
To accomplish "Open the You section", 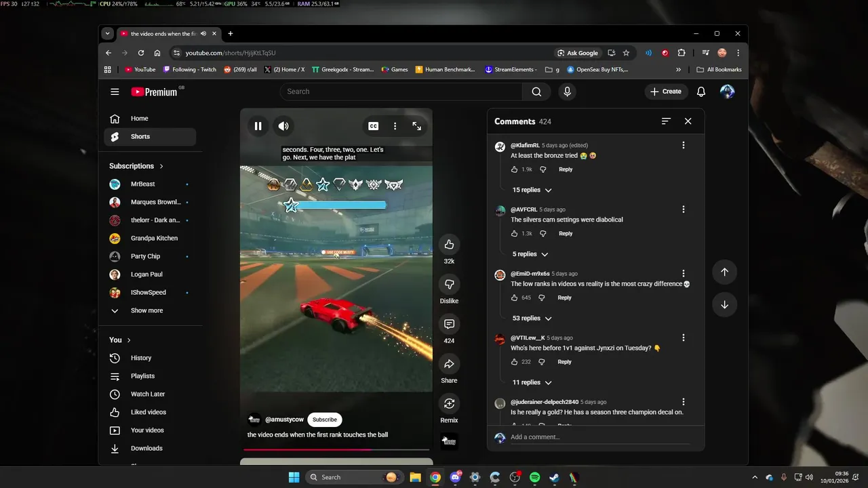I will (x=120, y=340).
